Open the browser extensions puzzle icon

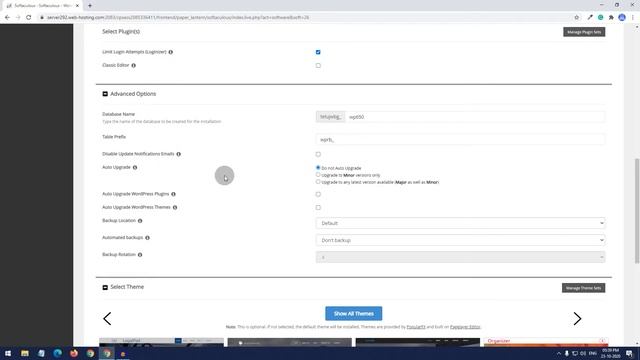coord(611,18)
